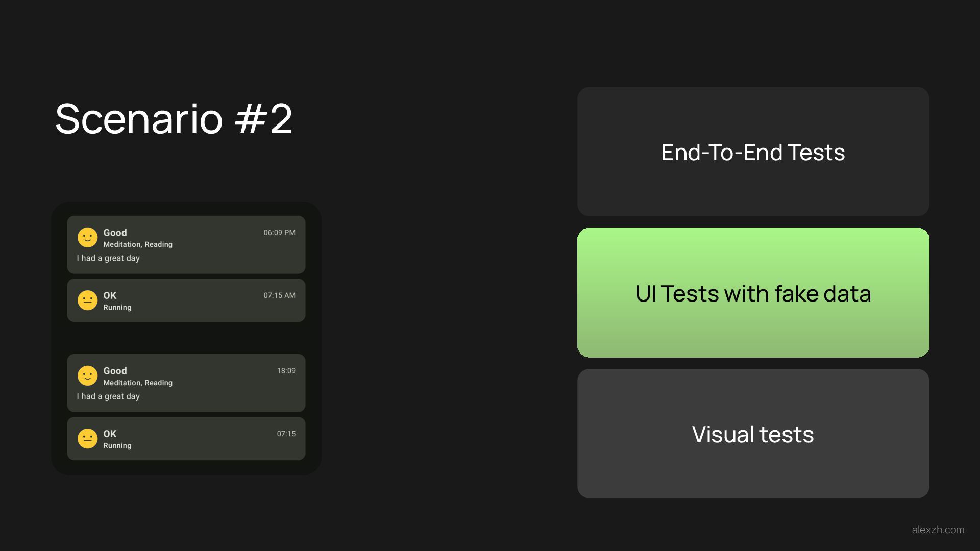The width and height of the screenshot is (980, 551).
Task: Select the End-To-End Tests card
Action: (x=753, y=152)
